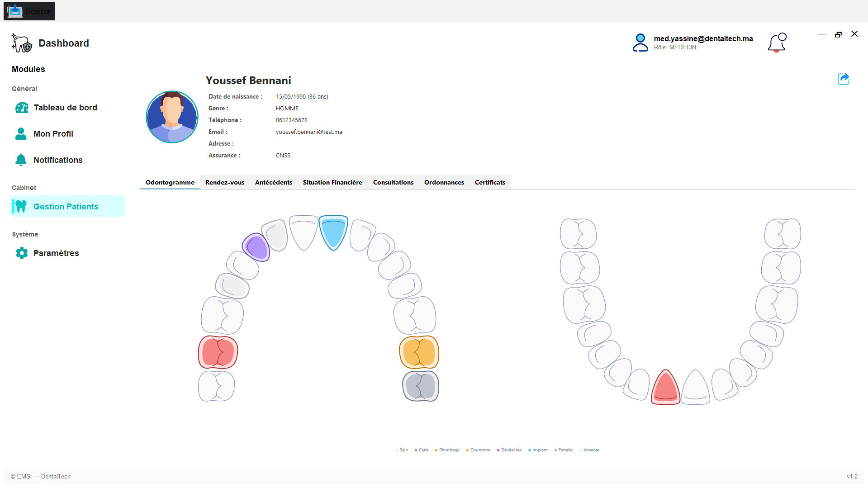868x488 pixels.
Task: Click the Implant legend entry
Action: pos(538,450)
